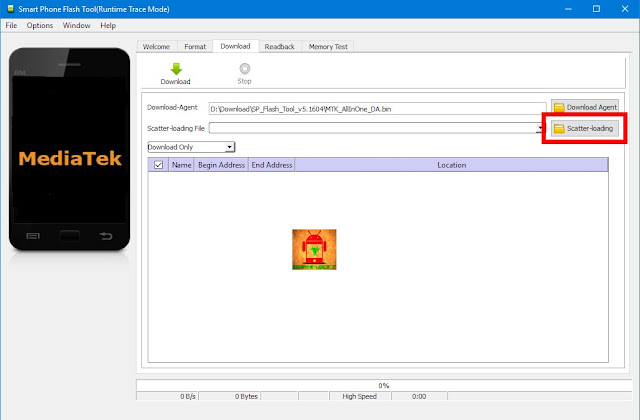Open the Help menu
Screen dimensions: 640x420
pyautogui.click(x=108, y=25)
